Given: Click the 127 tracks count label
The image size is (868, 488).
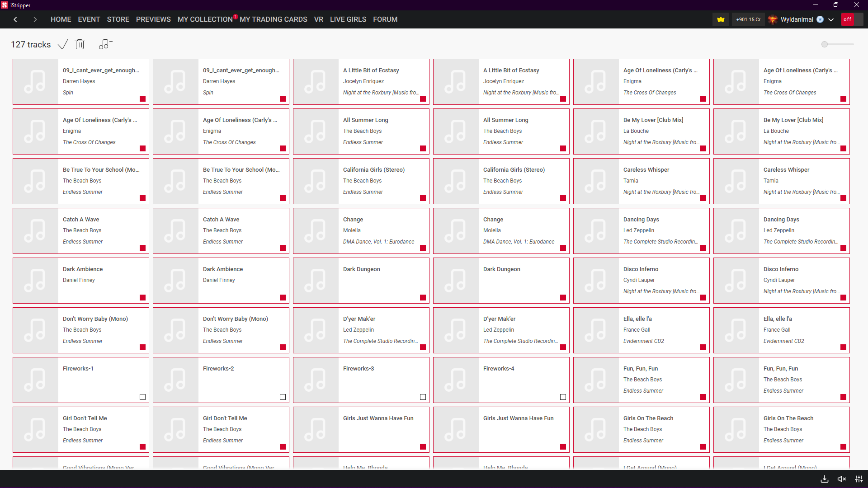Looking at the screenshot, I should point(31,44).
